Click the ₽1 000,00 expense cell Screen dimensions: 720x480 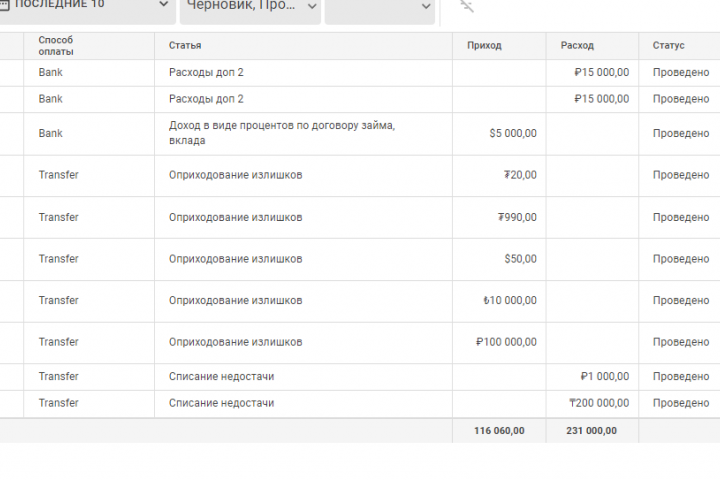(x=604, y=377)
